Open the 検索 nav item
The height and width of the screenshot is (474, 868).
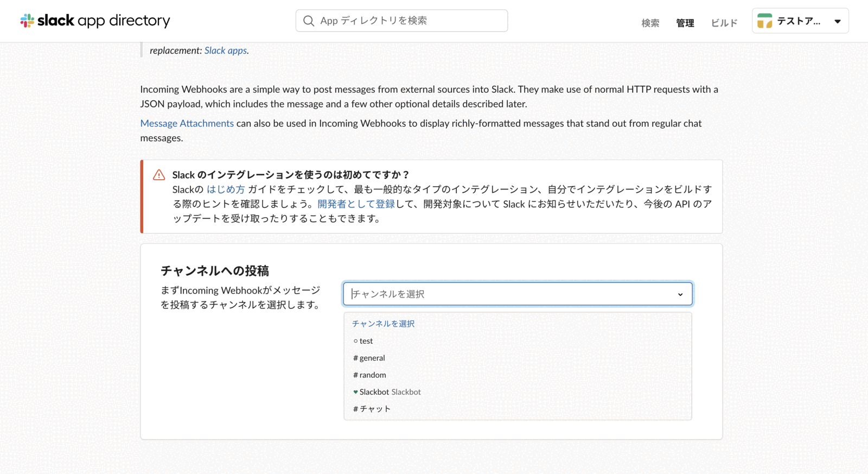[650, 23]
